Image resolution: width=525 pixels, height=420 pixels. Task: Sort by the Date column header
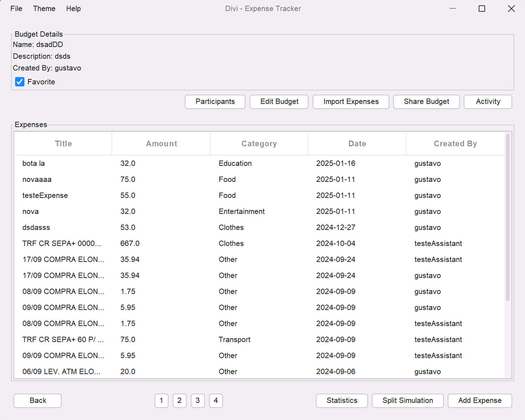357,144
